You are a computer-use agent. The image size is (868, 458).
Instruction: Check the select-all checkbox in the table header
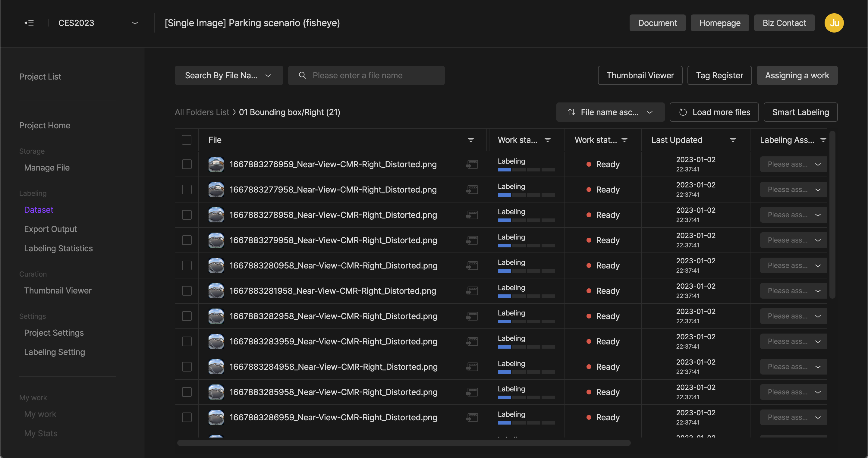[186, 140]
